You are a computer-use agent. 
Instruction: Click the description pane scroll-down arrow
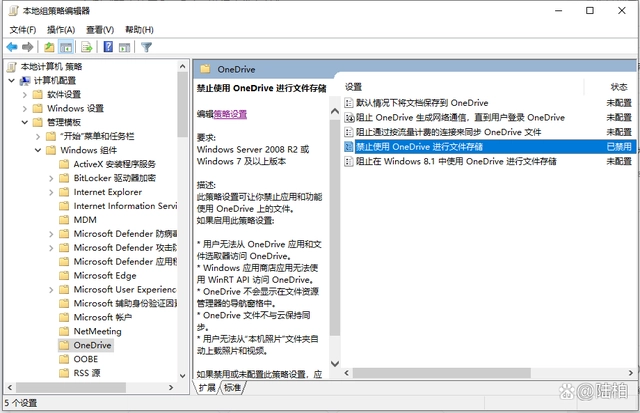pyautogui.click(x=335, y=363)
